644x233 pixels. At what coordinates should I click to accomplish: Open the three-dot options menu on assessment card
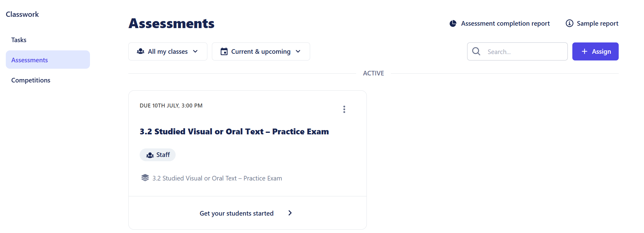coord(344,109)
